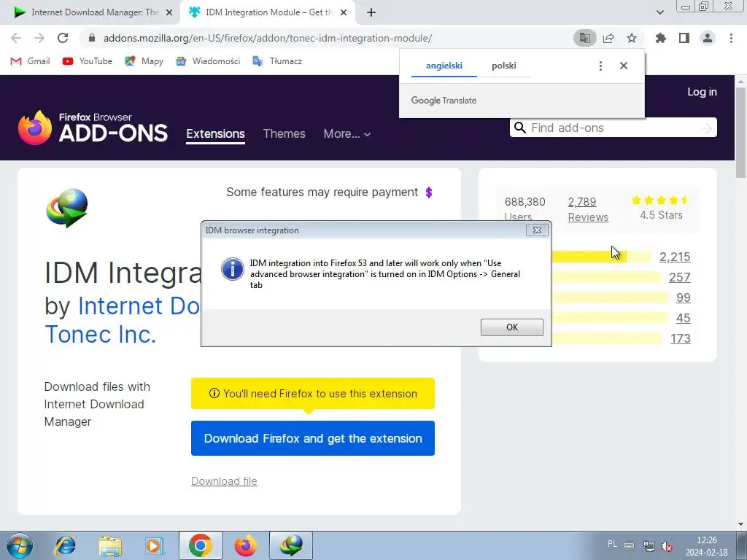The height and width of the screenshot is (560, 747).
Task: Click You'll need Firefox notice
Action: tap(313, 394)
